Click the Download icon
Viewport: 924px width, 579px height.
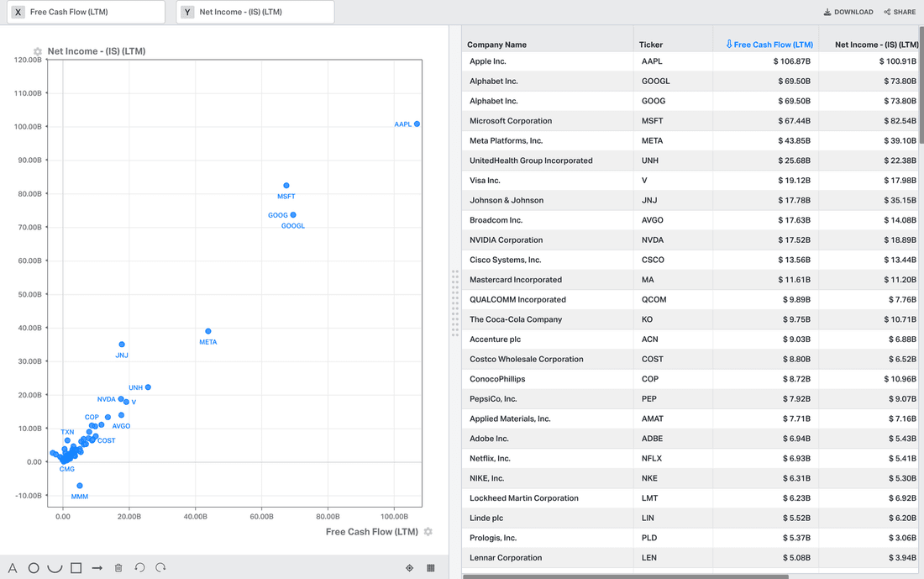coord(827,12)
